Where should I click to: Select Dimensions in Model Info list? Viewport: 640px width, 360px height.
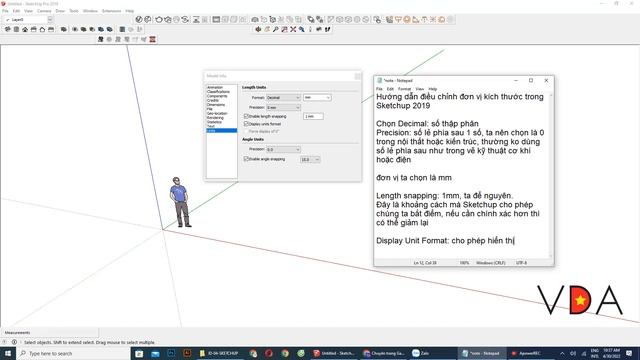(x=216, y=104)
